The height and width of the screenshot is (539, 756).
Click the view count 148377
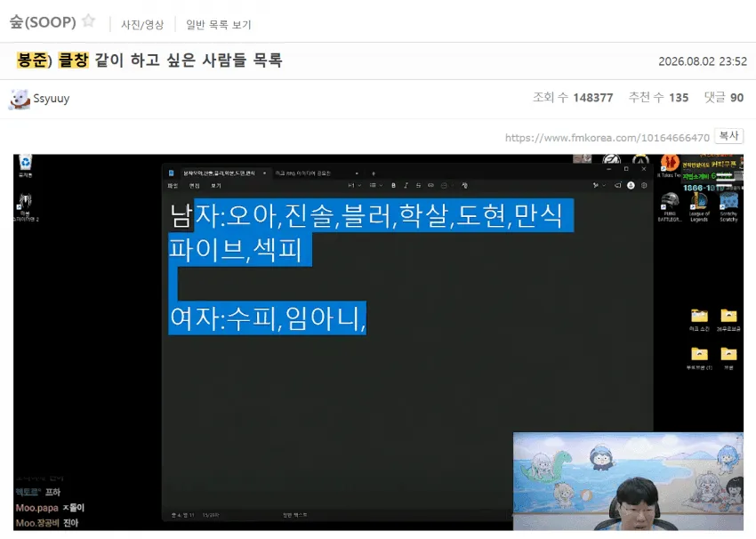click(x=592, y=98)
